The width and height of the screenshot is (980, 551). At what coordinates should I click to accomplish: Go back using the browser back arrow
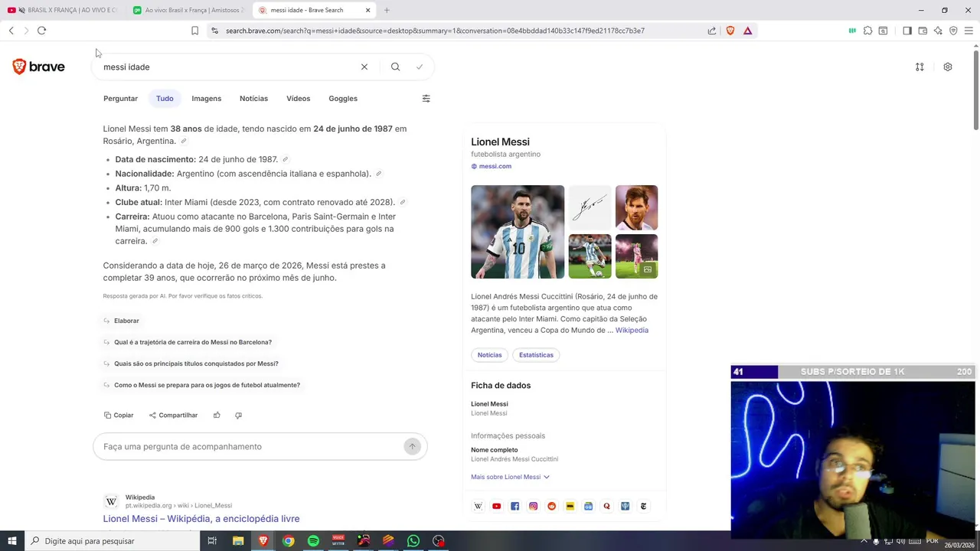(11, 31)
